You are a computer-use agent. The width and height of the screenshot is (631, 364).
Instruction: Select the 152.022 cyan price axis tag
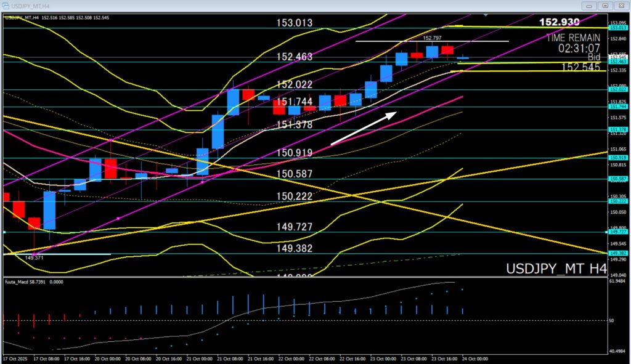click(x=617, y=89)
